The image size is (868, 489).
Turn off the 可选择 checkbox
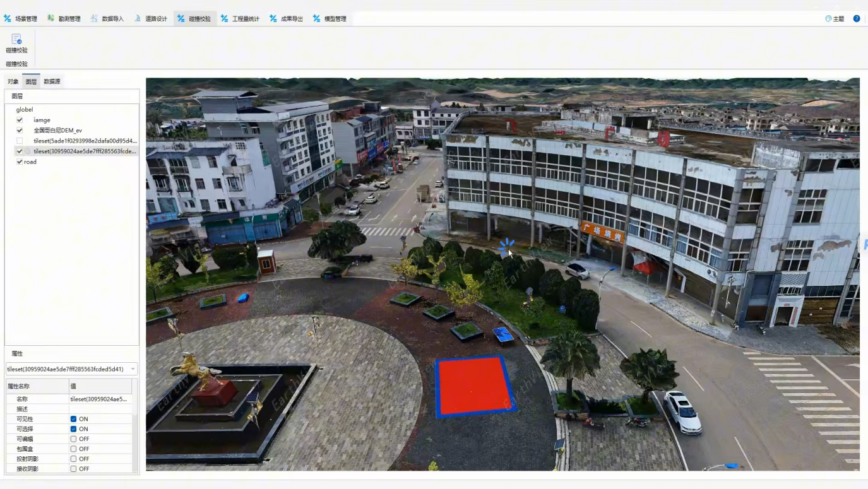73,429
